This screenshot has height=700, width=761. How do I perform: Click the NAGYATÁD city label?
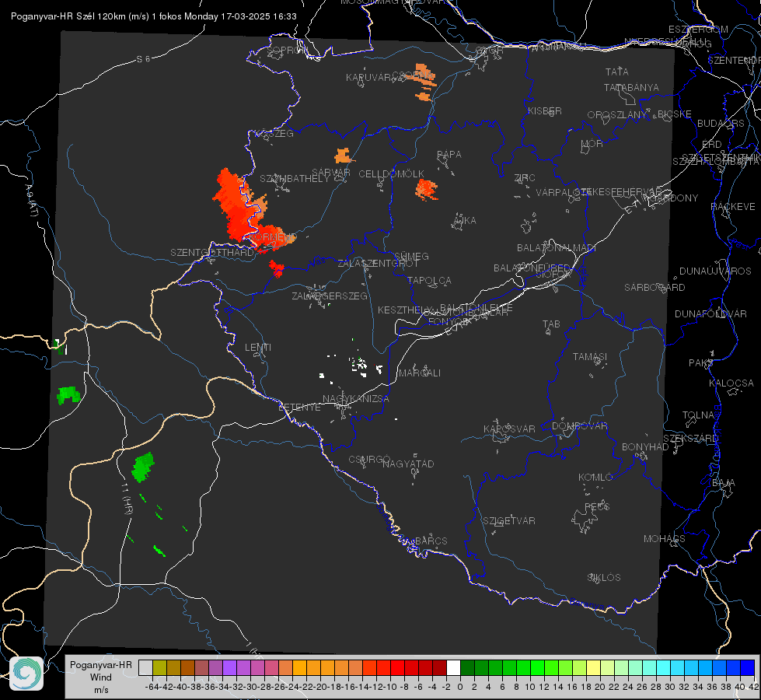pos(408,464)
